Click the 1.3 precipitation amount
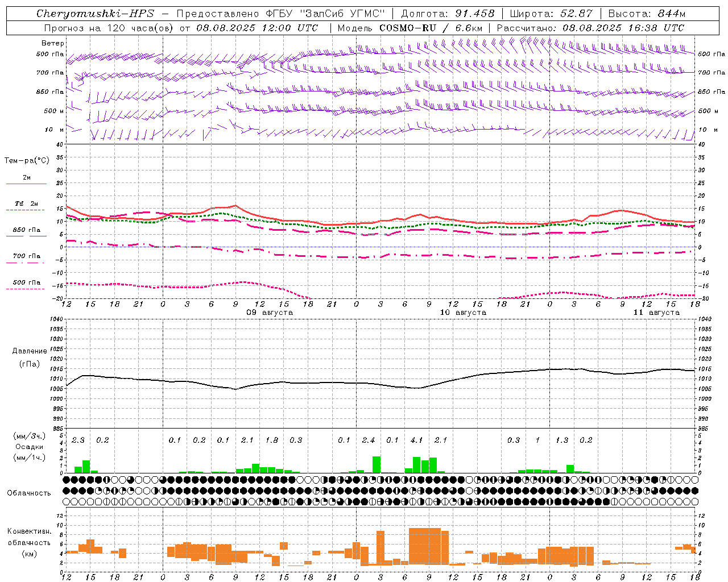Image resolution: width=728 pixels, height=582 pixels. 562,440
